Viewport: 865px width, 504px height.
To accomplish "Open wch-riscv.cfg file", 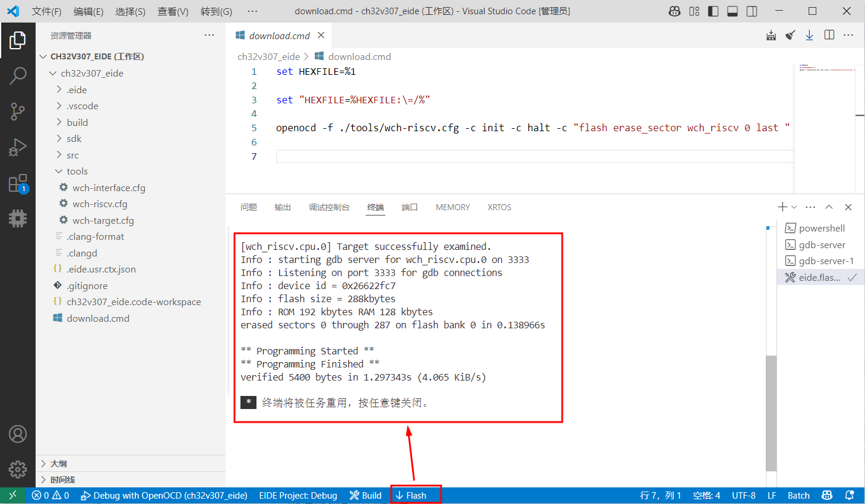I will pyautogui.click(x=100, y=204).
